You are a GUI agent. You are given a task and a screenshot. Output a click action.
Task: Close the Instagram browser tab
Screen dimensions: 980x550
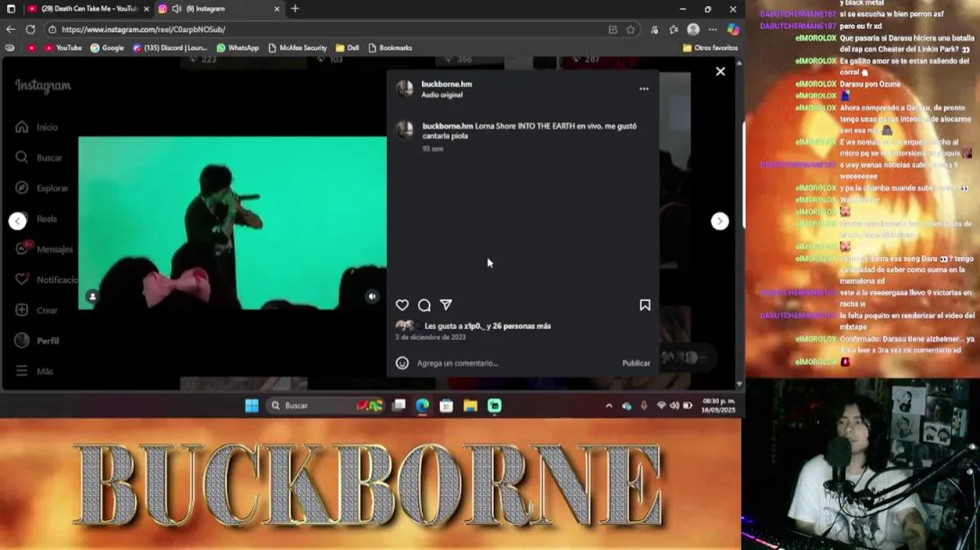(276, 8)
